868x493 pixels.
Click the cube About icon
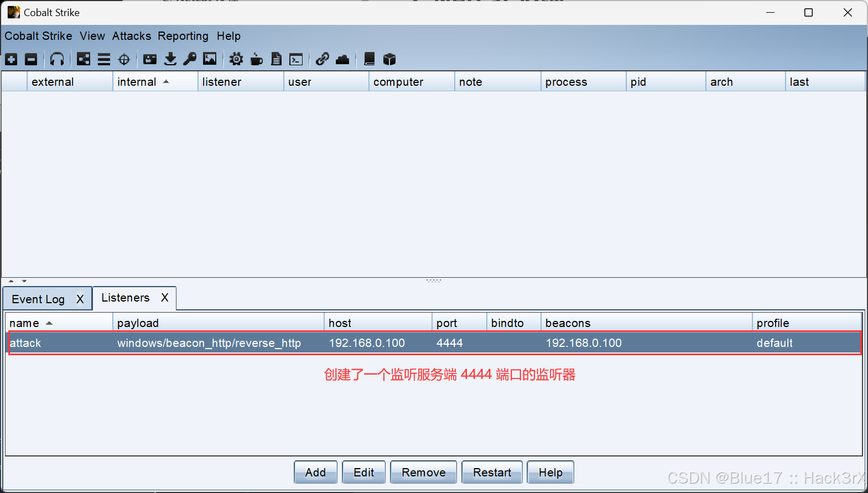click(389, 59)
